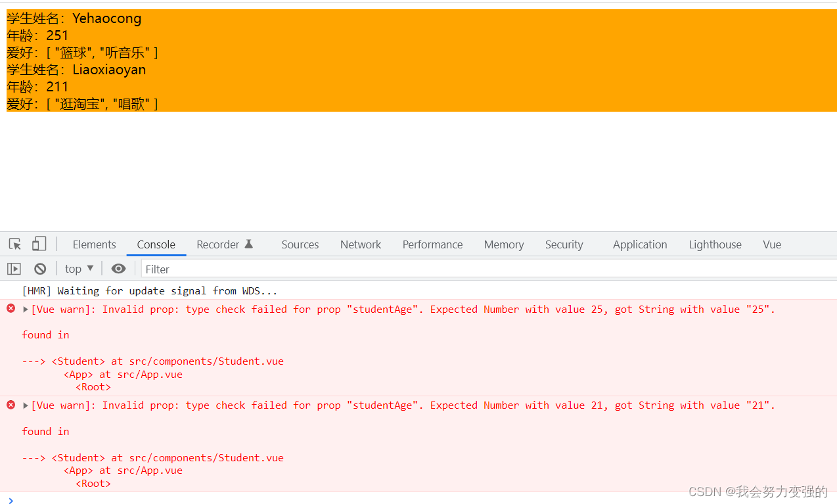Image resolution: width=837 pixels, height=504 pixels.
Task: Click the console input prompt arrow
Action: (11, 501)
